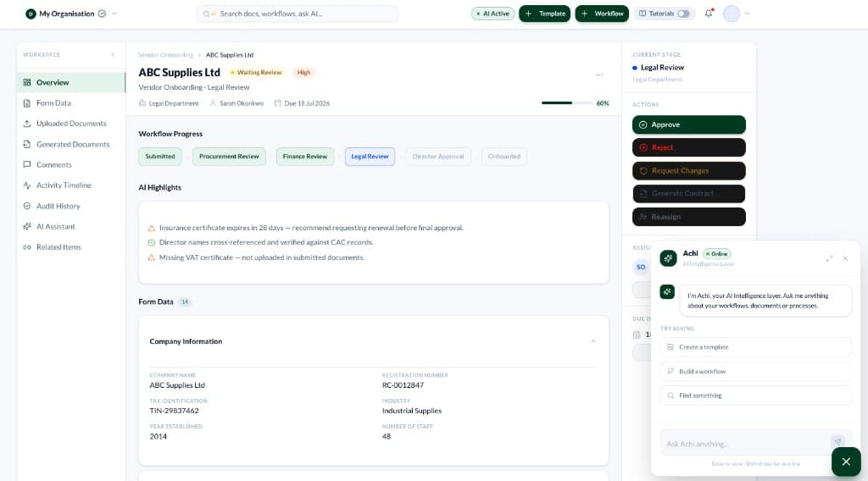Toggle the Tutorials switch

click(x=684, y=14)
